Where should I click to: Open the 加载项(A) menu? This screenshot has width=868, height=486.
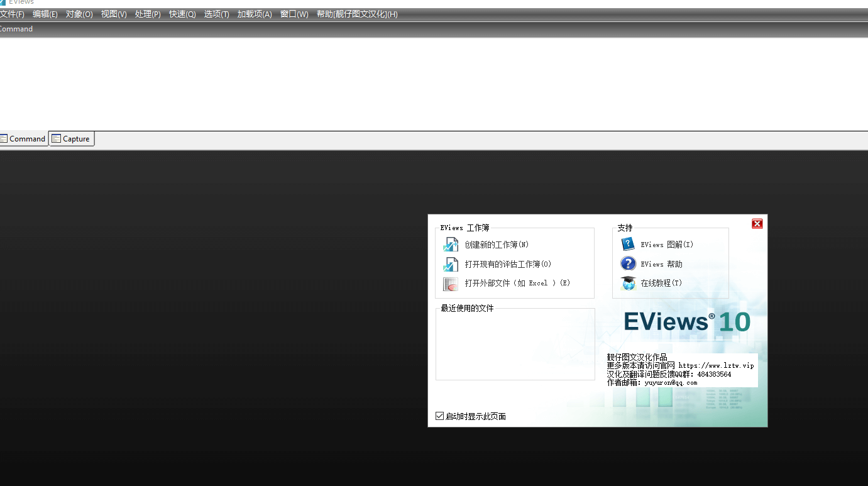click(255, 14)
